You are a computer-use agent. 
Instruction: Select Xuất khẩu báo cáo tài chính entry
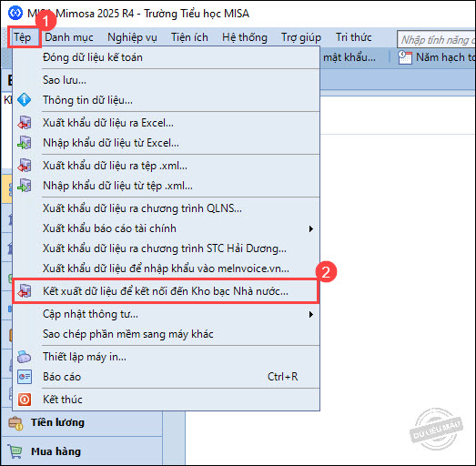click(167, 228)
